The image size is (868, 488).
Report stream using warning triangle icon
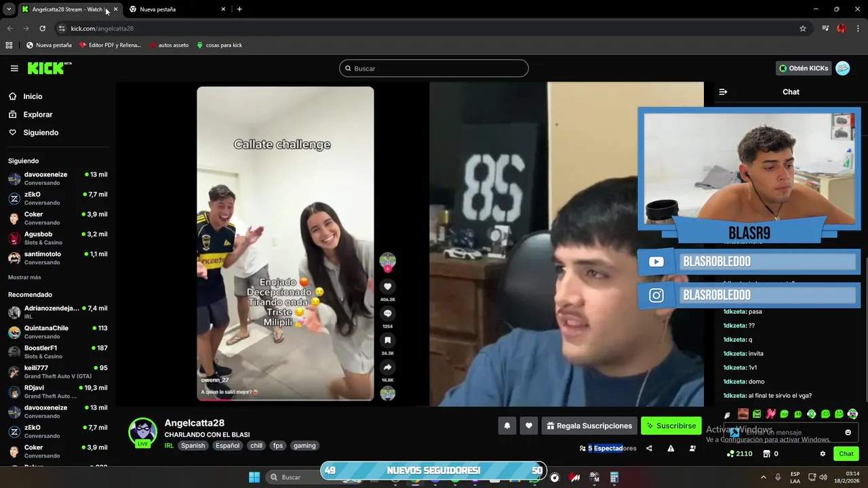[671, 448]
